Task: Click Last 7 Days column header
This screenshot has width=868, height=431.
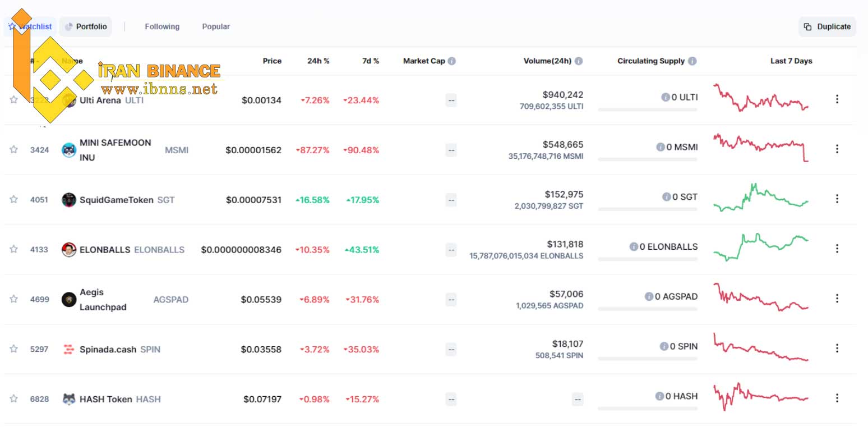Action: tap(791, 61)
